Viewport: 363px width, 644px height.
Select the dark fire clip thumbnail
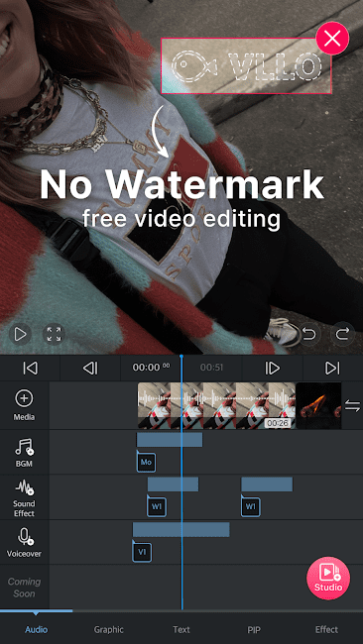click(x=318, y=406)
